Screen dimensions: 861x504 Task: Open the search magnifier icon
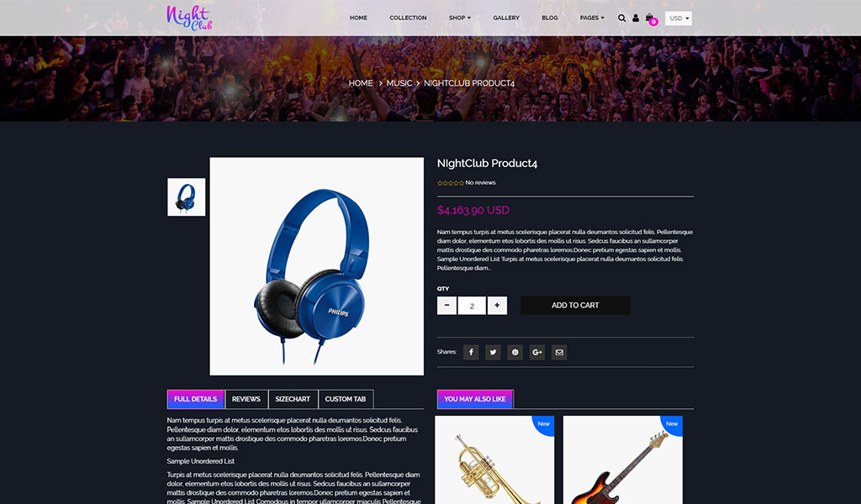621,18
